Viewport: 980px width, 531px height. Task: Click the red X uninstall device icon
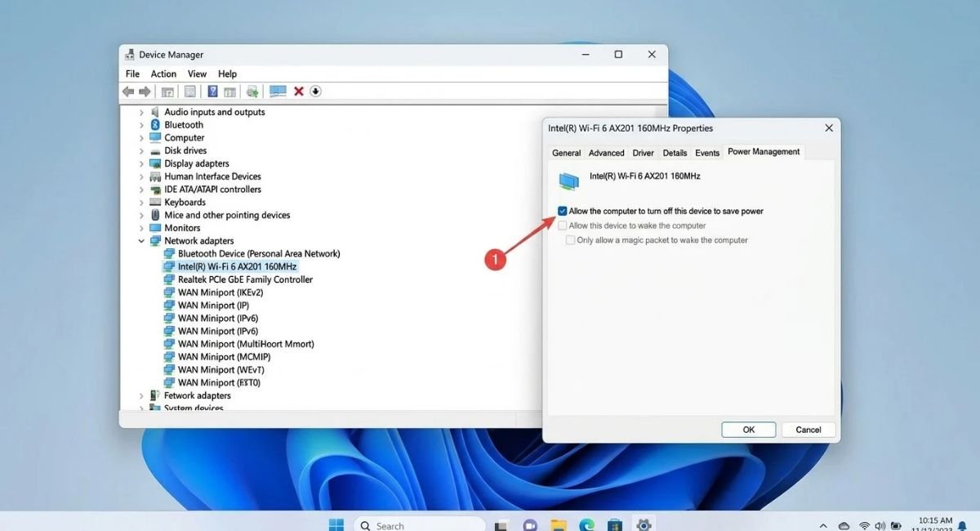coord(299,91)
